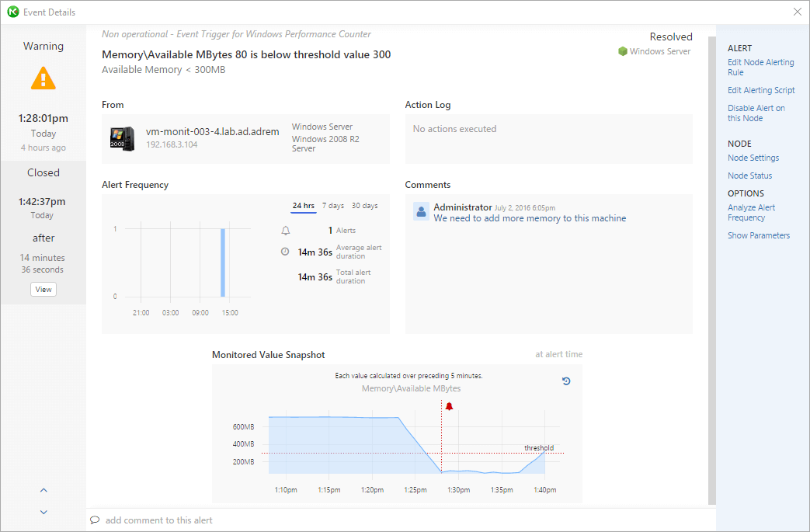Click the View button under Closed
Screen dimensions: 810x532
43,289
